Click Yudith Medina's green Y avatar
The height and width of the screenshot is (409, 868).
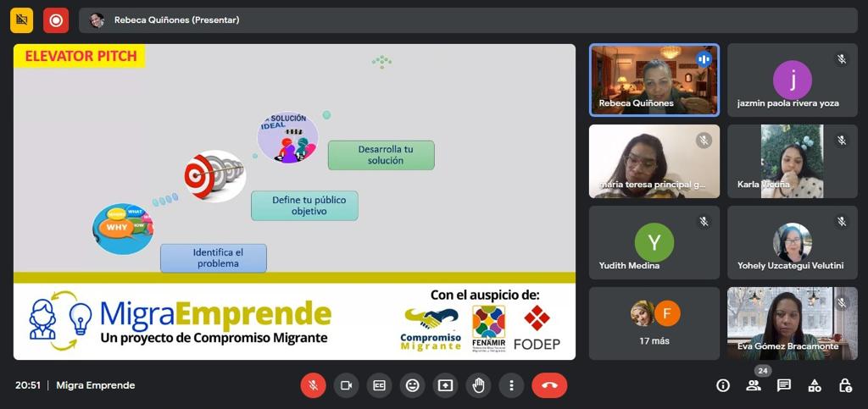[x=654, y=242]
